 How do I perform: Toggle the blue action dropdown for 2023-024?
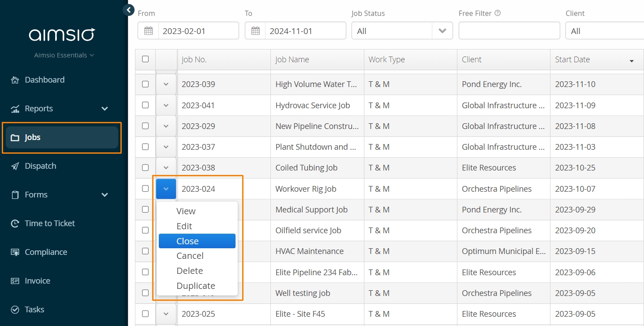click(166, 189)
